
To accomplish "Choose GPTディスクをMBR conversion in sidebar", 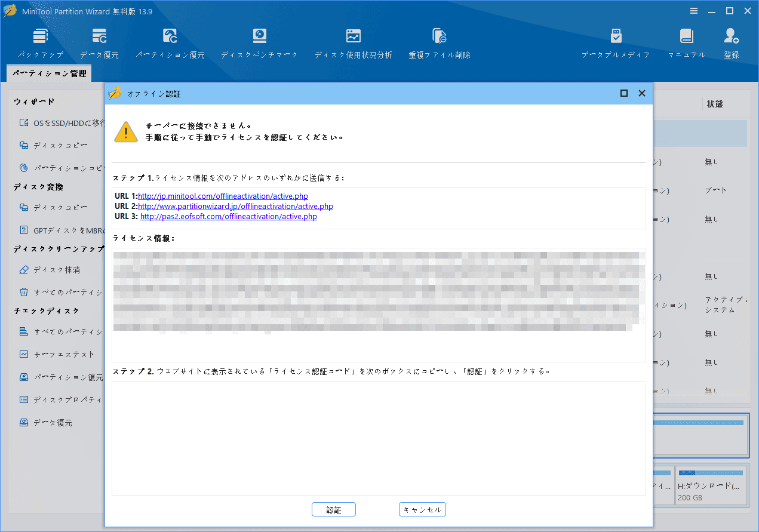I will 62,230.
